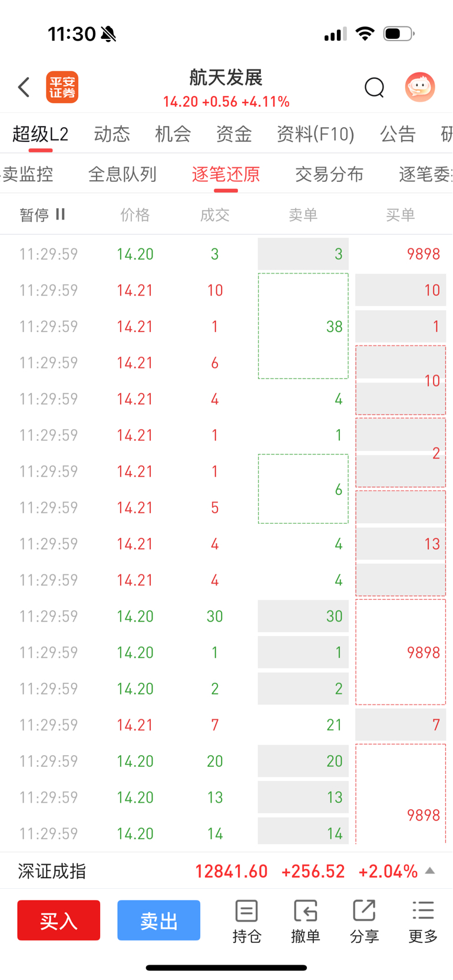Select the 航天发展 stock title
Screen dimensions: 453x980
pyautogui.click(x=226, y=78)
